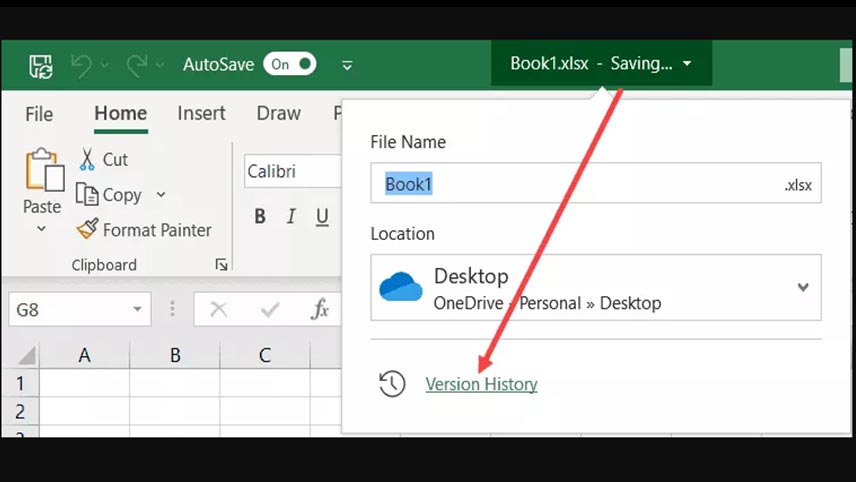Image resolution: width=856 pixels, height=482 pixels.
Task: Click the Calibri font name box
Action: (293, 171)
